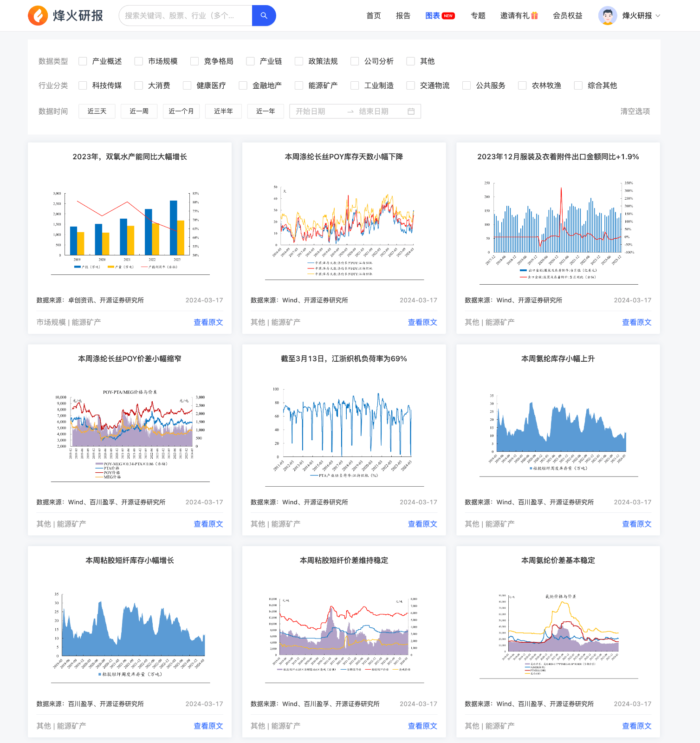The width and height of the screenshot is (700, 743).
Task: Click the blue search magnifier button
Action: point(264,16)
